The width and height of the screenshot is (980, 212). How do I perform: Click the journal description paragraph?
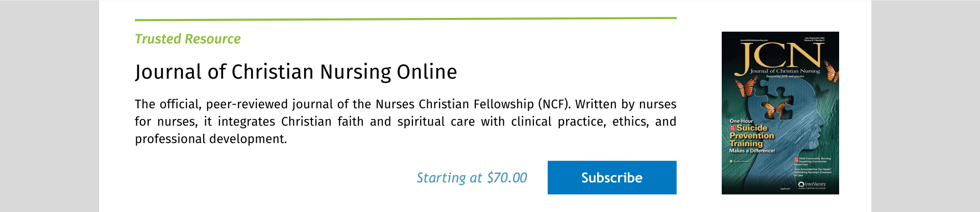[x=405, y=122]
